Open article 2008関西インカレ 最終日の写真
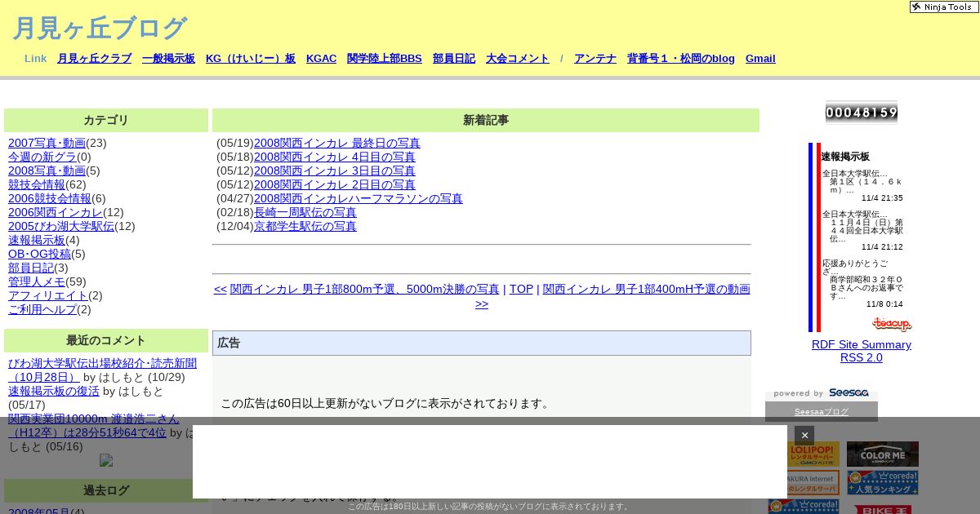 (x=337, y=143)
